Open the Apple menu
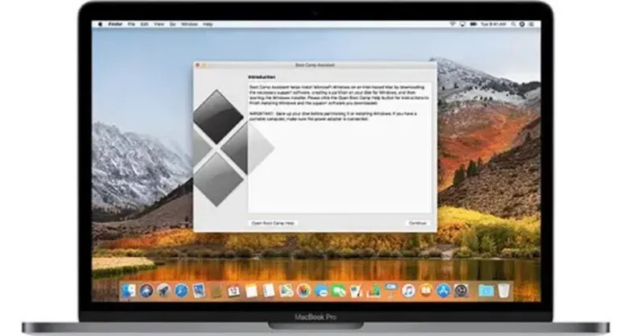Viewport: 644px width, 336px height. pos(100,24)
